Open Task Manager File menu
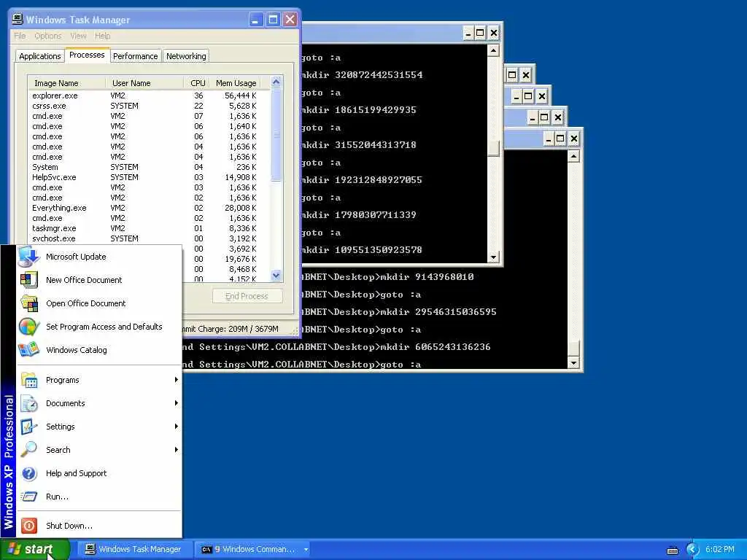The width and height of the screenshot is (747, 560). [20, 36]
